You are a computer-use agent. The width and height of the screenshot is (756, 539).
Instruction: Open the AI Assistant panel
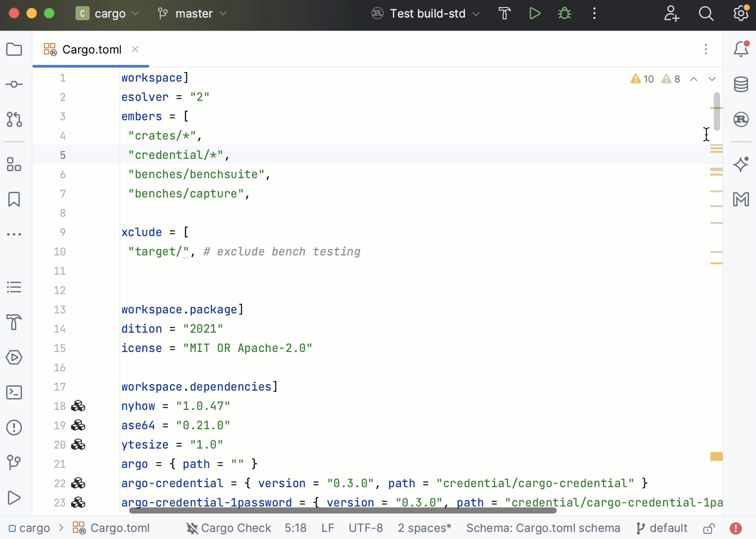[742, 165]
